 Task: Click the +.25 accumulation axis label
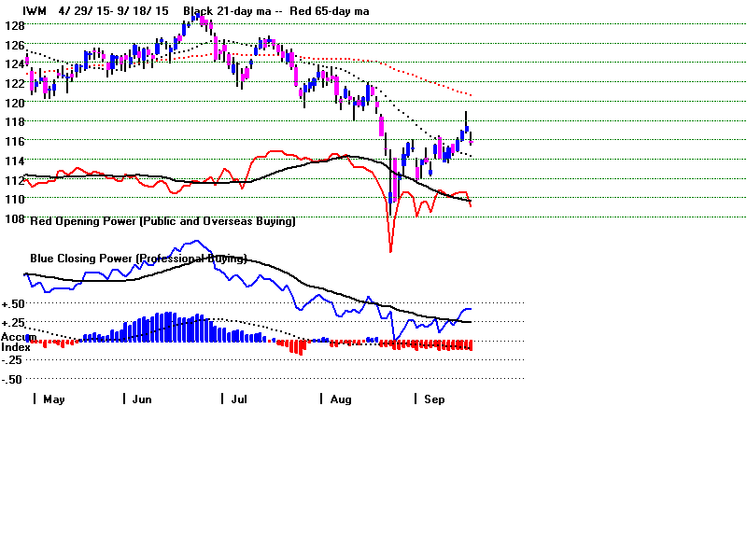(x=13, y=323)
